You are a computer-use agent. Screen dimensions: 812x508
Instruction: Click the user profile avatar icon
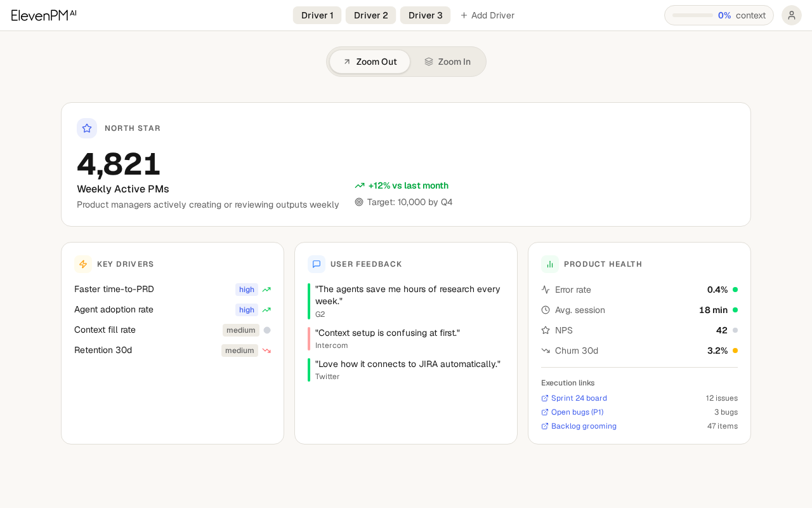click(791, 15)
